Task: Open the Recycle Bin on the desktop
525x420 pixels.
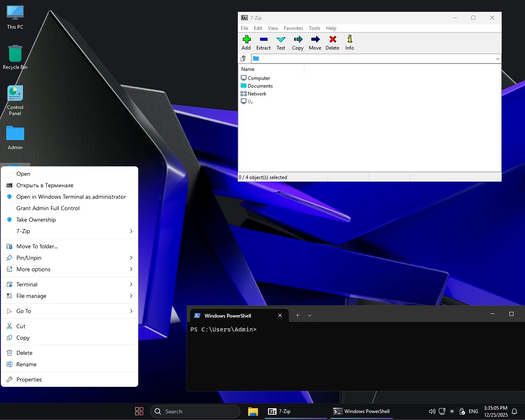Action: (x=15, y=53)
